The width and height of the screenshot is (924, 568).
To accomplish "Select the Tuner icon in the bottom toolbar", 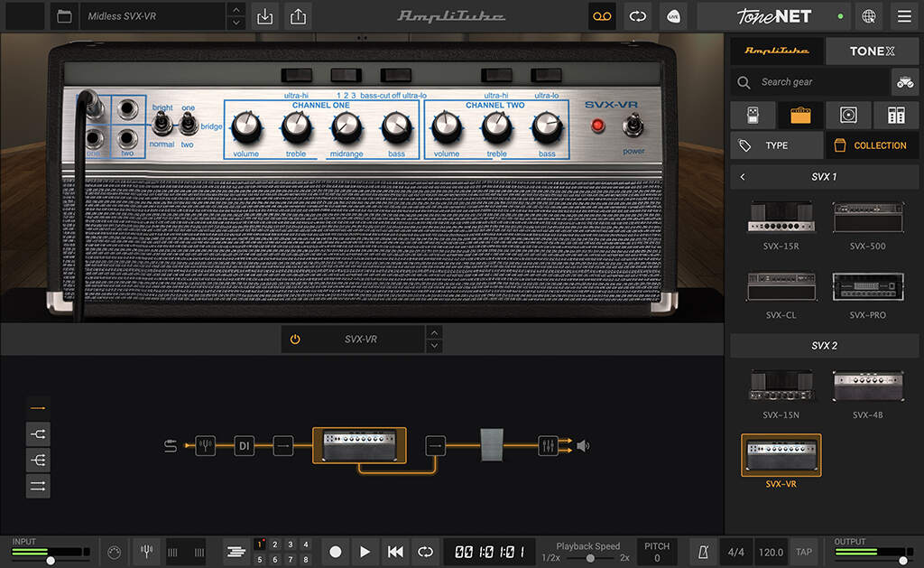I will pos(146,551).
